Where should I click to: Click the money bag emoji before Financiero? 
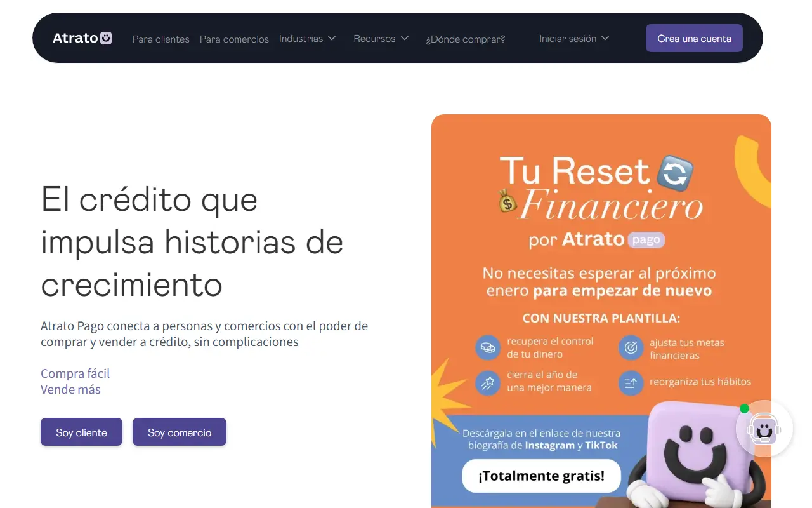(x=507, y=201)
